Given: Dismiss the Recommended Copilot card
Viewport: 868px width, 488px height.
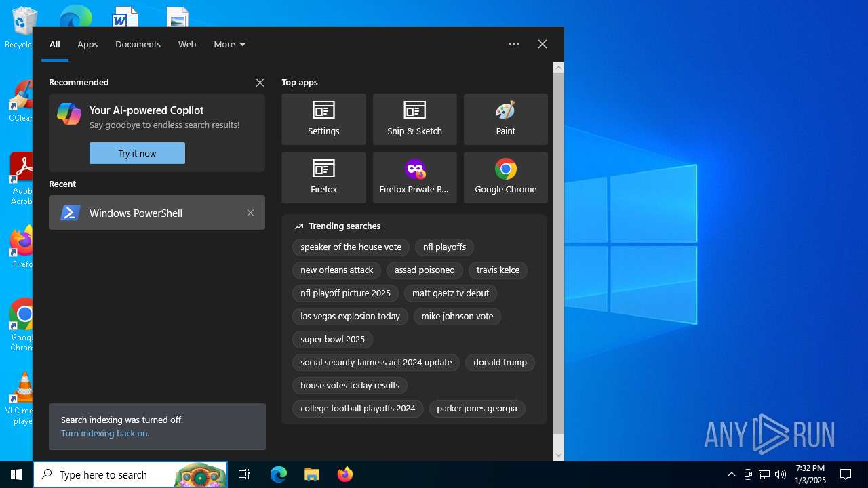Looking at the screenshot, I should 260,83.
